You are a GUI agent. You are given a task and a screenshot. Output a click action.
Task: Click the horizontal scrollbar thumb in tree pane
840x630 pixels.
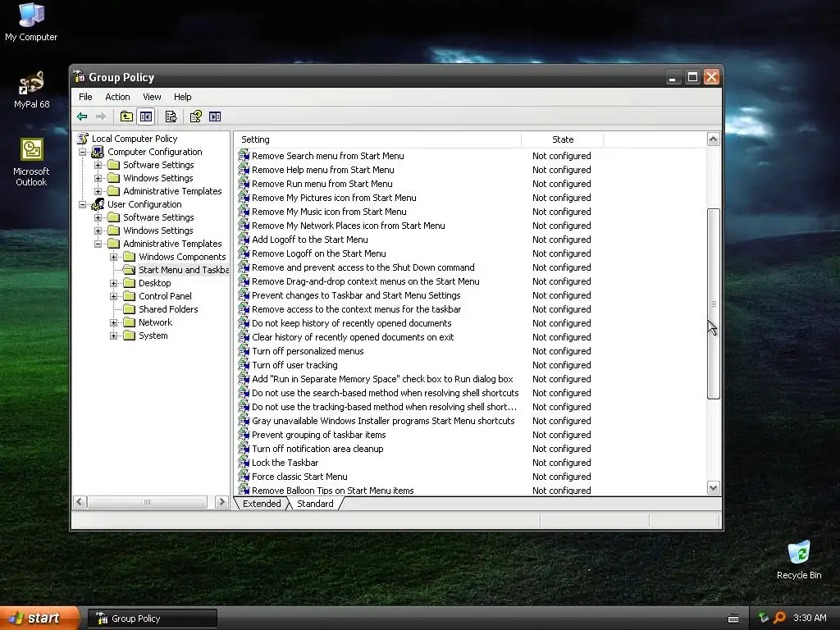148,502
